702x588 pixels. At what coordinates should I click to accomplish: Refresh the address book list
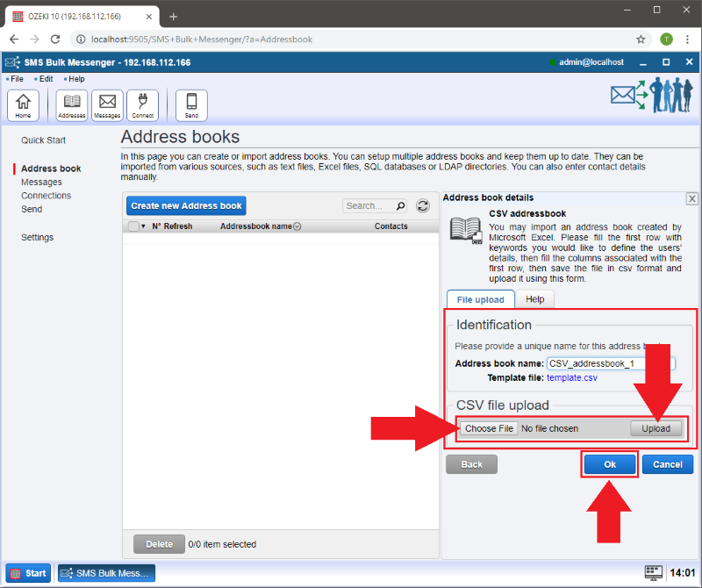[x=423, y=205]
